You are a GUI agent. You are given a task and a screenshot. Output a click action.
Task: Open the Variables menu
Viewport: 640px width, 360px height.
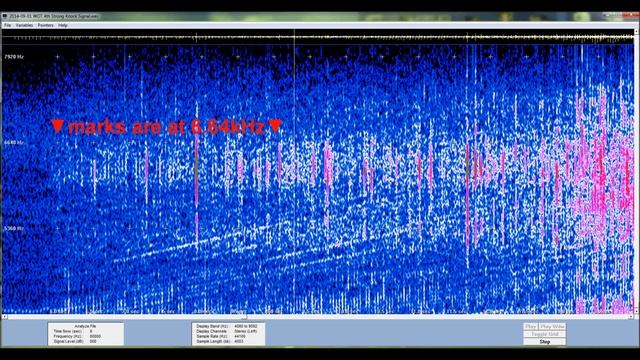click(x=24, y=25)
